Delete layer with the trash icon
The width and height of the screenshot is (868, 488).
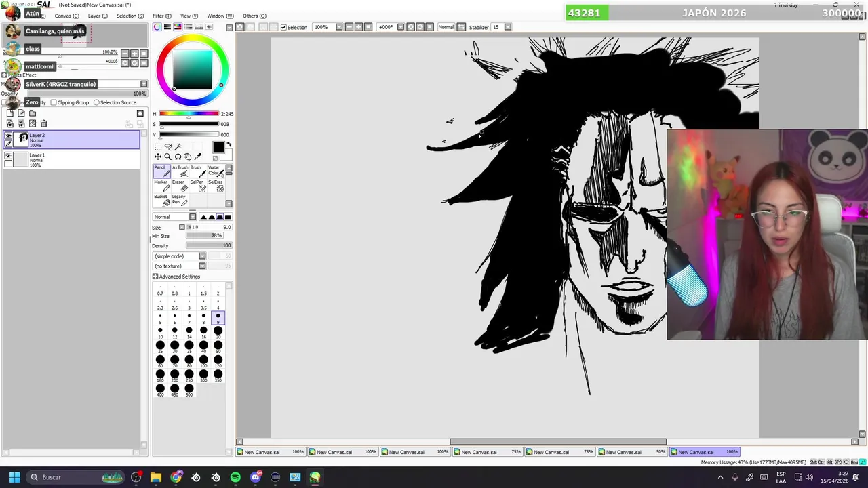tap(44, 123)
